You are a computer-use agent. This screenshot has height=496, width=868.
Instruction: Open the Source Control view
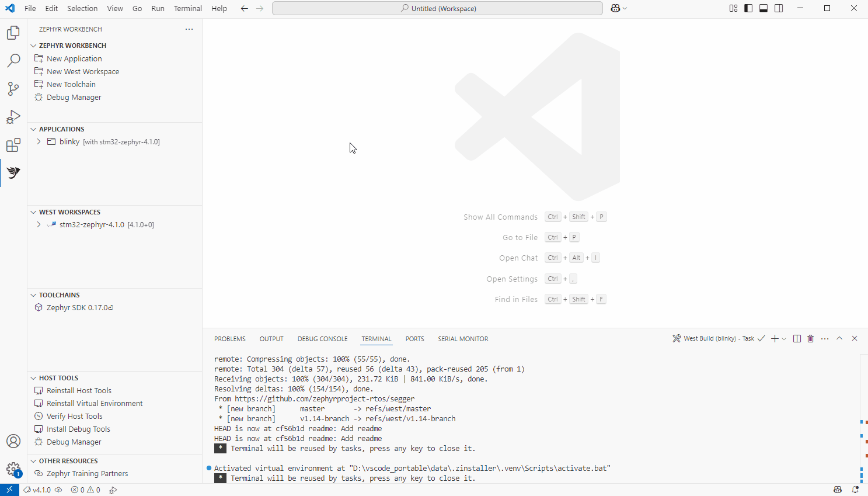pos(13,89)
